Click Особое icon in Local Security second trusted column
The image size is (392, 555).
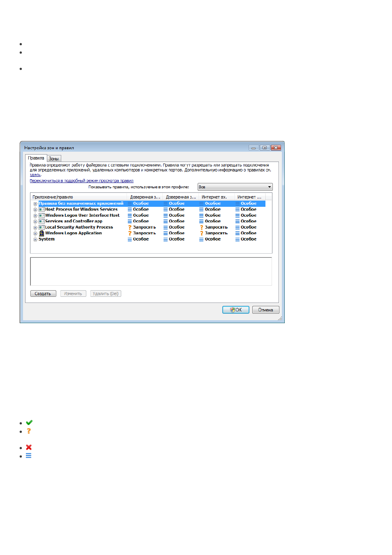166,227
